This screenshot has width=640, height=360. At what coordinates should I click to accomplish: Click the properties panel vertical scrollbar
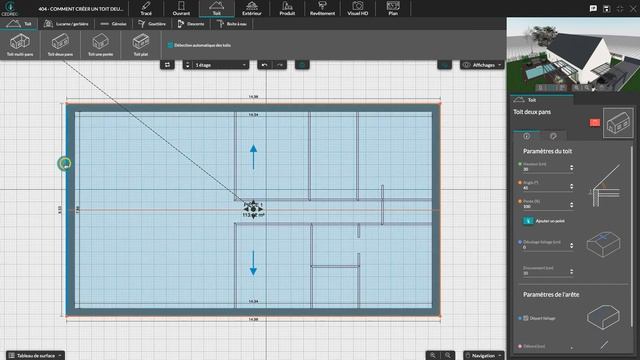tap(632, 237)
